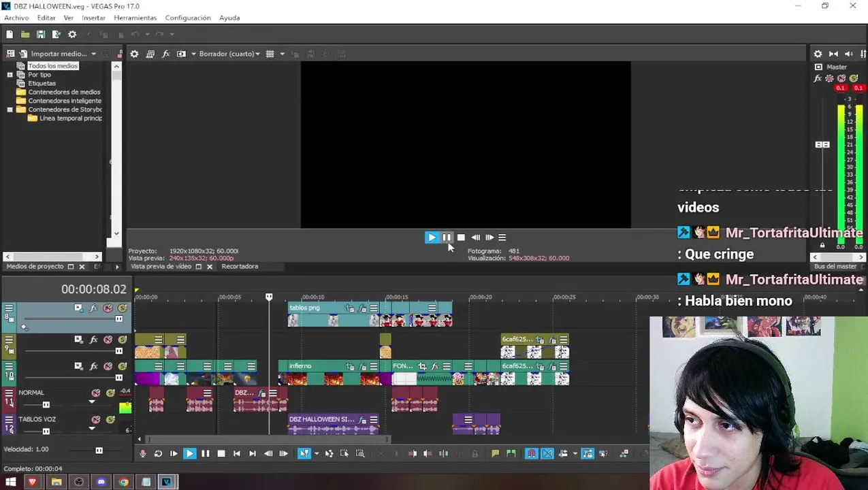This screenshot has width=868, height=490.
Task: Toggle loop playback icon in the timeline transport
Action: tap(158, 454)
